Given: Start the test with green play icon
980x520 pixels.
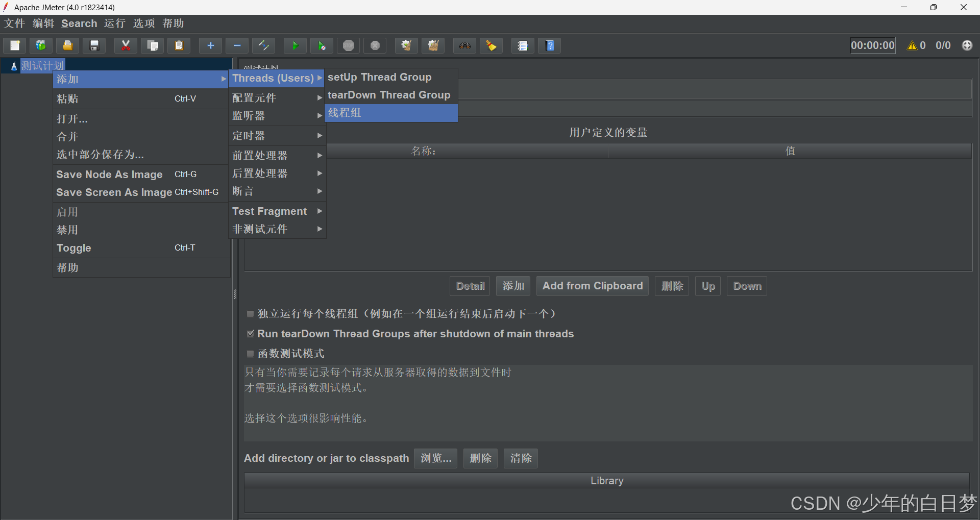Looking at the screenshot, I should [x=295, y=45].
